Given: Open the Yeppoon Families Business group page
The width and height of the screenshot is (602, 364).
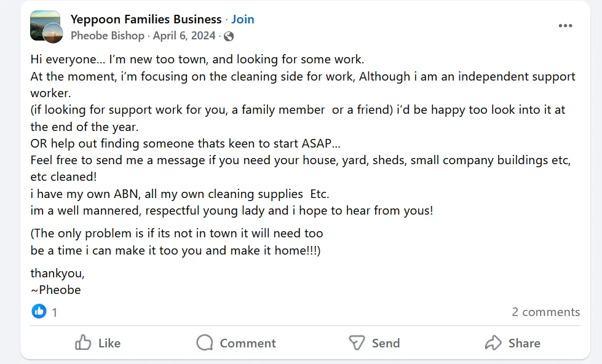Looking at the screenshot, I should click(x=146, y=19).
